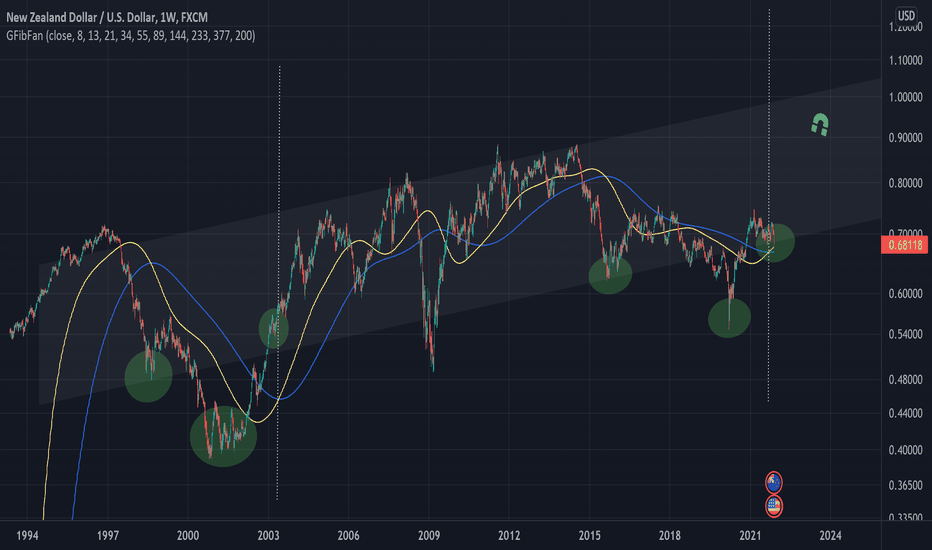Click the 2003 time axis label

click(x=268, y=536)
